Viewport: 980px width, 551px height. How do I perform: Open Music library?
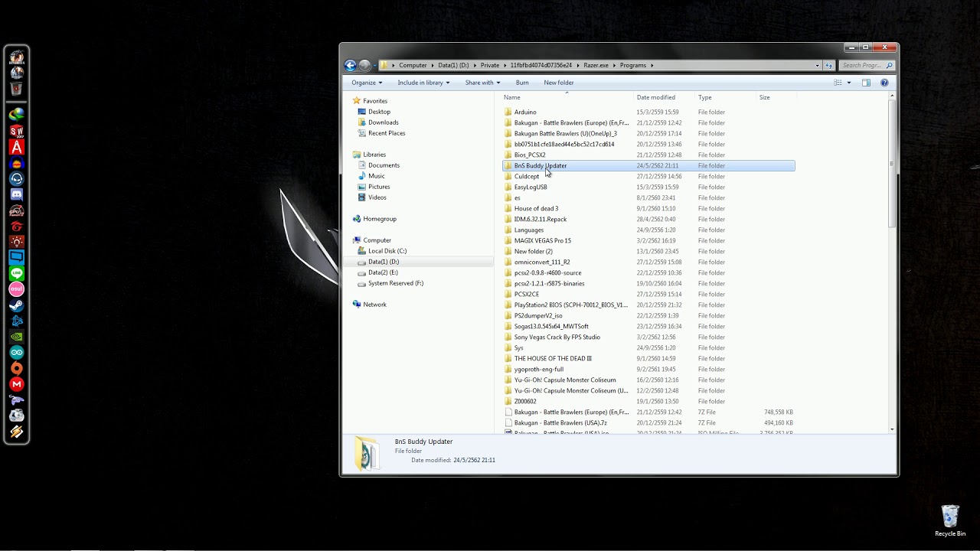point(376,176)
